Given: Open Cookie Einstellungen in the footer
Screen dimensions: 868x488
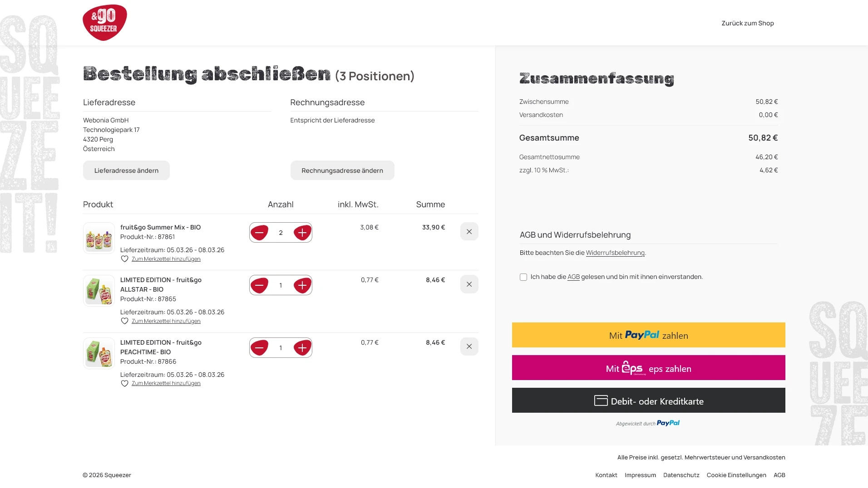Looking at the screenshot, I should 736,475.
